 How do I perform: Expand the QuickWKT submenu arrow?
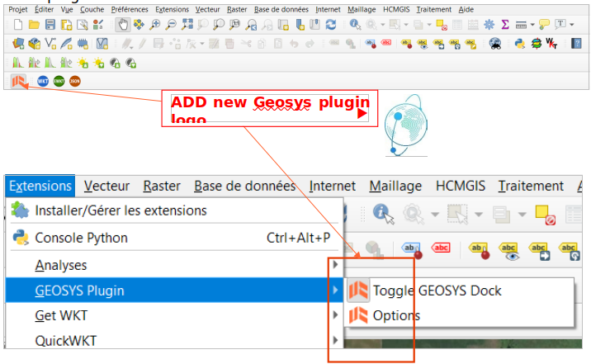[335, 340]
